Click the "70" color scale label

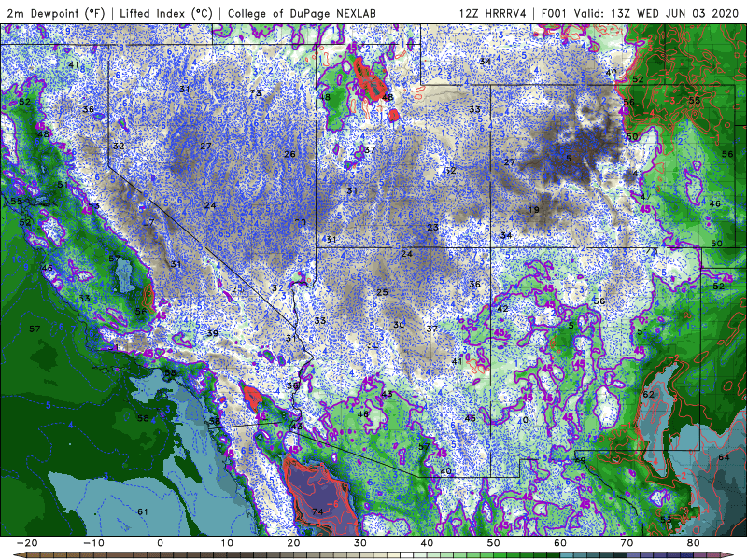coord(627,543)
